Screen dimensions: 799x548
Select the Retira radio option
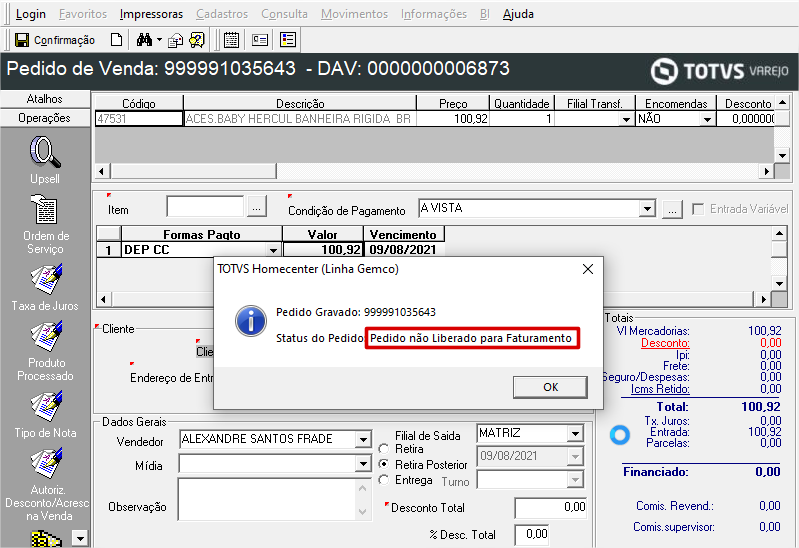pyautogui.click(x=384, y=449)
